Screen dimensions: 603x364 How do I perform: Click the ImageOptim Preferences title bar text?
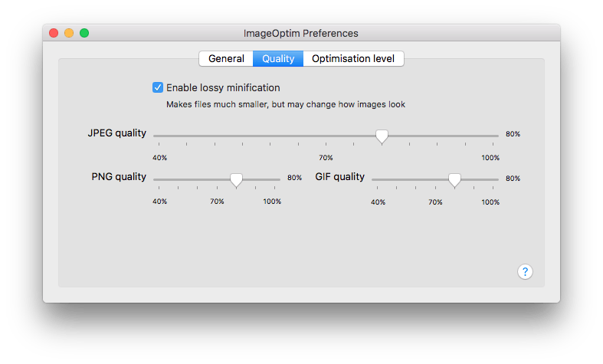coord(300,33)
